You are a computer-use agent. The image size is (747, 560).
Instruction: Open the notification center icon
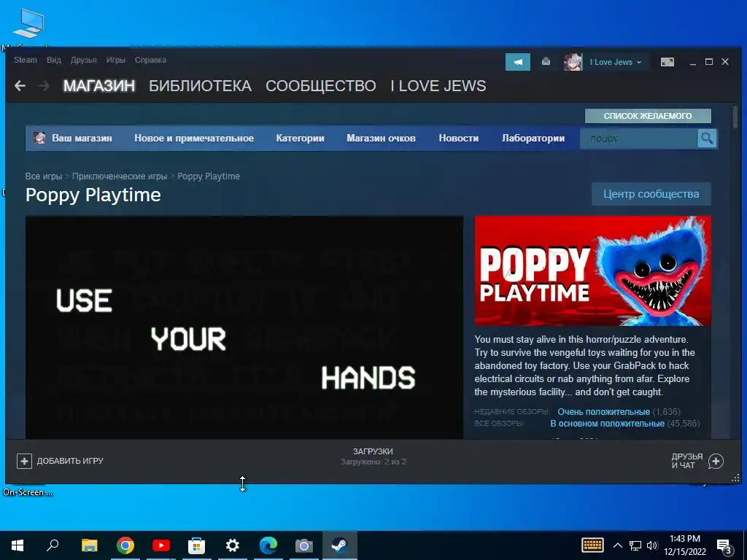point(724,546)
